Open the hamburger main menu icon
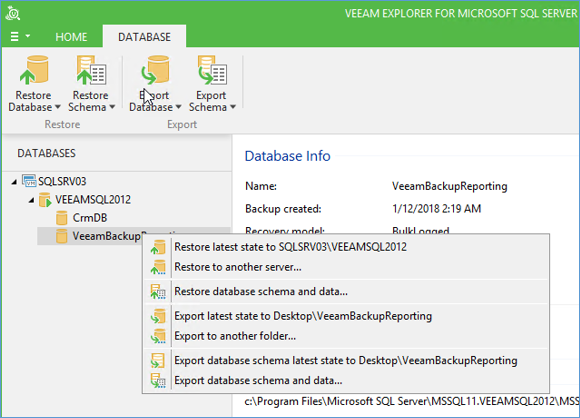 pos(14,37)
